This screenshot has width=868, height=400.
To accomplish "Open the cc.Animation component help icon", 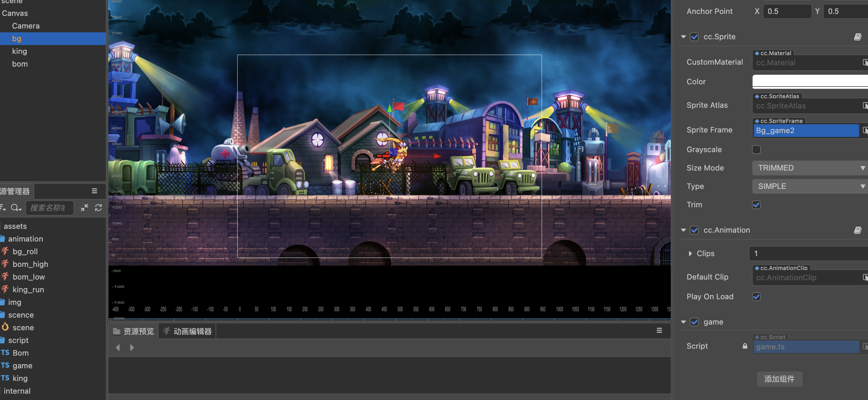I will [858, 230].
